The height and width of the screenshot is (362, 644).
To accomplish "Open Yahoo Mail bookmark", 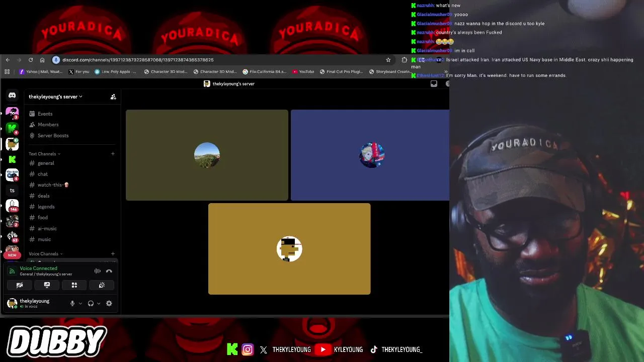I will click(41, 71).
